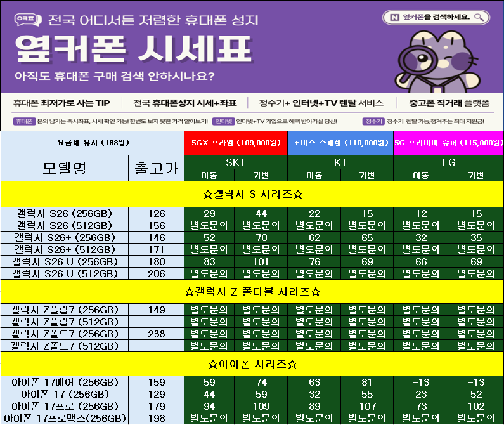Click 이동 sub-header under LG
The image size is (504, 425).
click(x=420, y=175)
